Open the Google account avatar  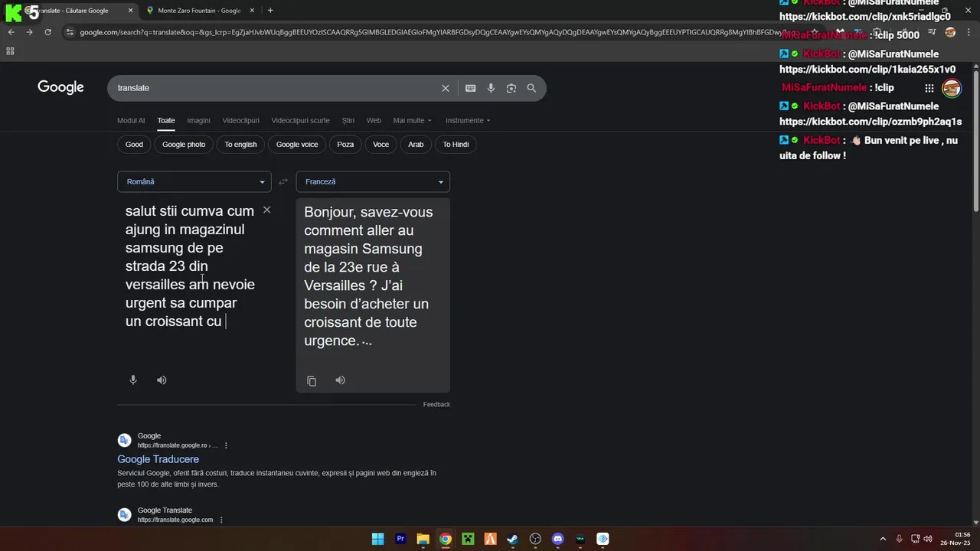[951, 88]
